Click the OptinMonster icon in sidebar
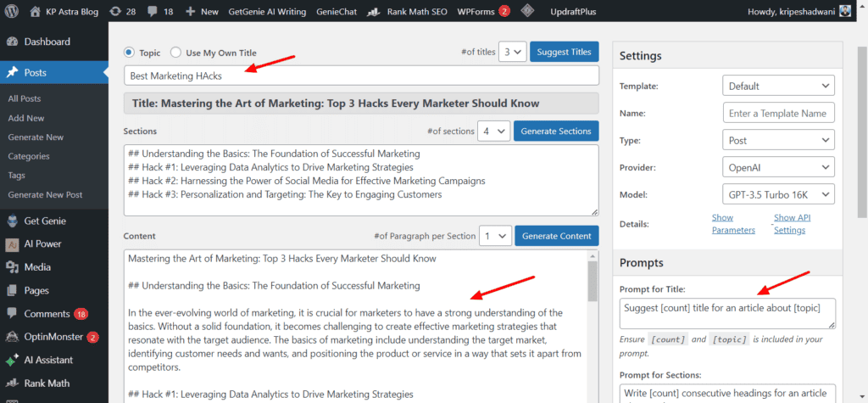This screenshot has width=868, height=403. coord(13,337)
